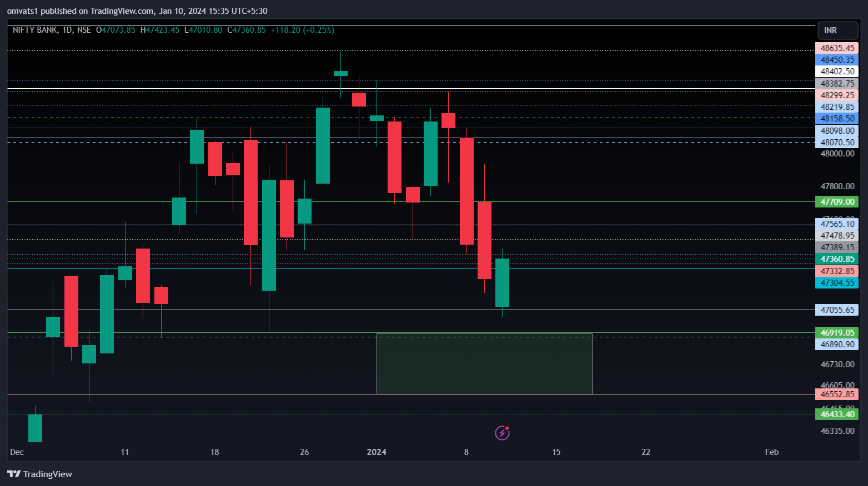
Task: Click the green 46919.05 price label
Action: pos(837,333)
